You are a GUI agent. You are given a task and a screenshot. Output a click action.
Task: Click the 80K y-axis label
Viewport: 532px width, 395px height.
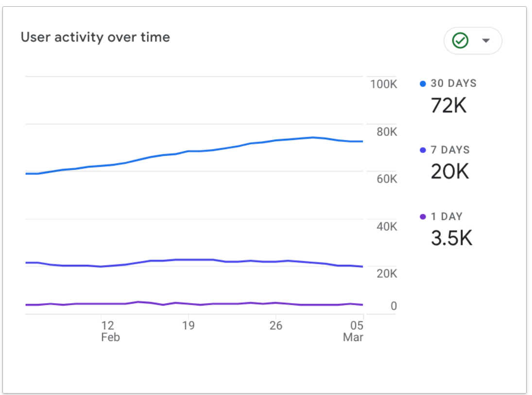(x=386, y=132)
